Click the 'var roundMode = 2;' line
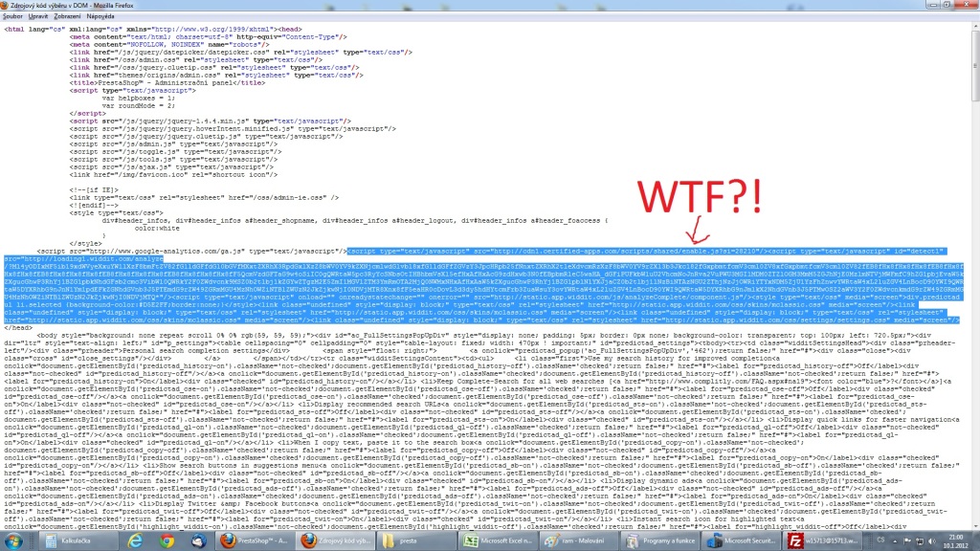 (x=139, y=105)
